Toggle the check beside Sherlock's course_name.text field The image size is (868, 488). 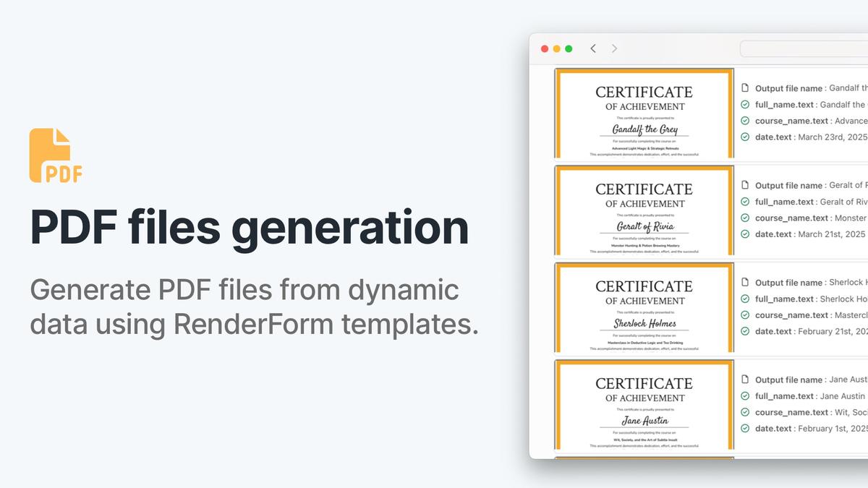(x=744, y=314)
